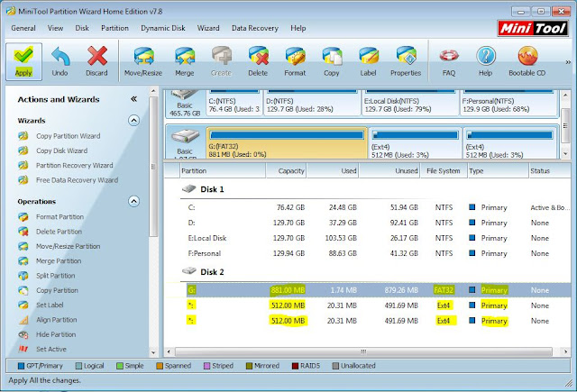Viewport: 577px width, 392px height.
Task: Open the General menu
Action: (x=23, y=28)
